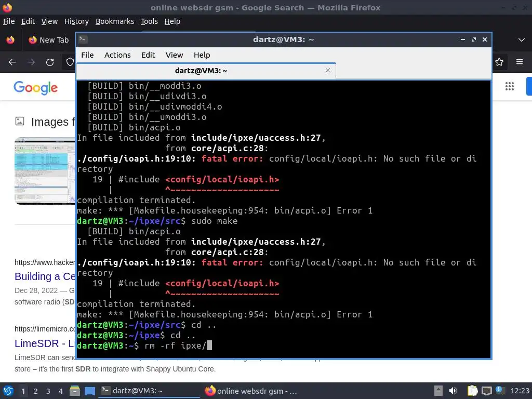Open the LimeSDR search result link
This screenshot has height=399, width=532.
(x=44, y=343)
